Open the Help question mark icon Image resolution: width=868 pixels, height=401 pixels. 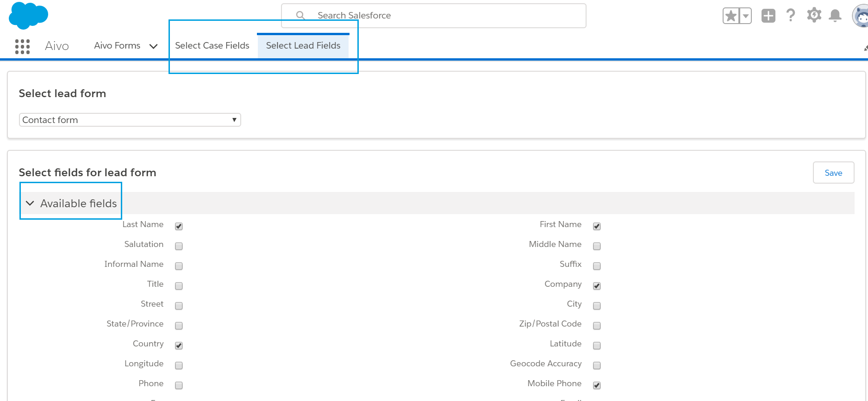tap(791, 15)
